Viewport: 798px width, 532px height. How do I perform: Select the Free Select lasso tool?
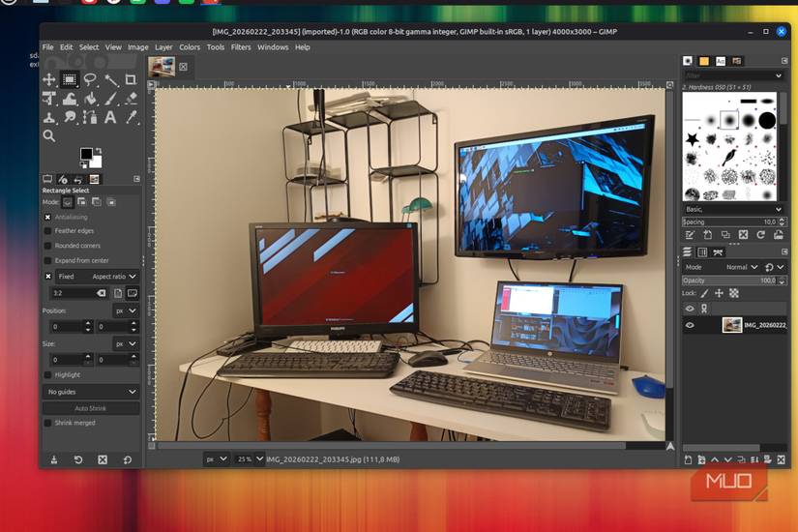[x=90, y=79]
